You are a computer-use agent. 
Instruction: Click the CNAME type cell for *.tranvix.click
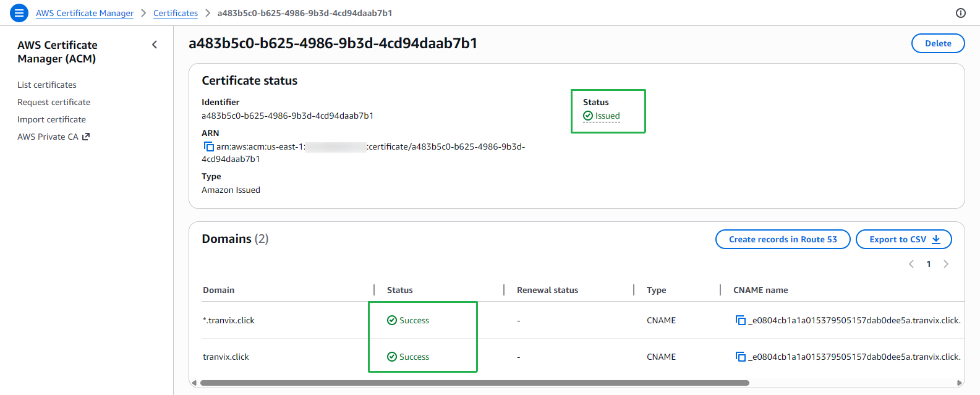coord(661,320)
